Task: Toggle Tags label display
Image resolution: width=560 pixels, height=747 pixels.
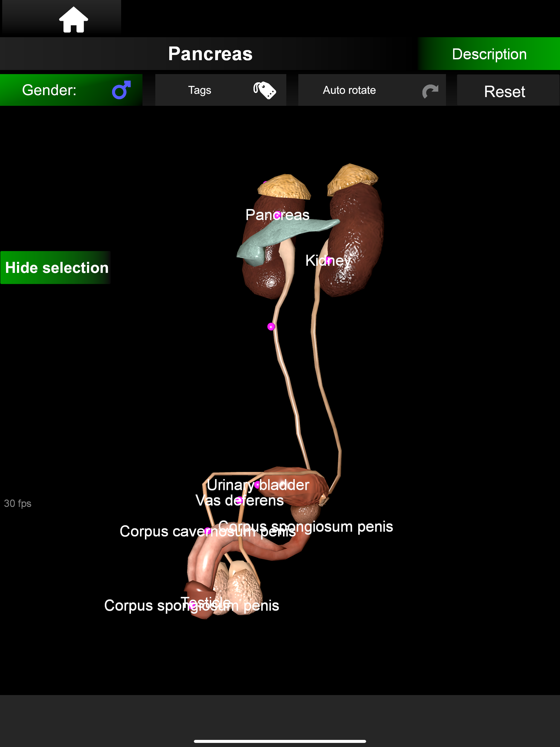Action: pos(221,90)
